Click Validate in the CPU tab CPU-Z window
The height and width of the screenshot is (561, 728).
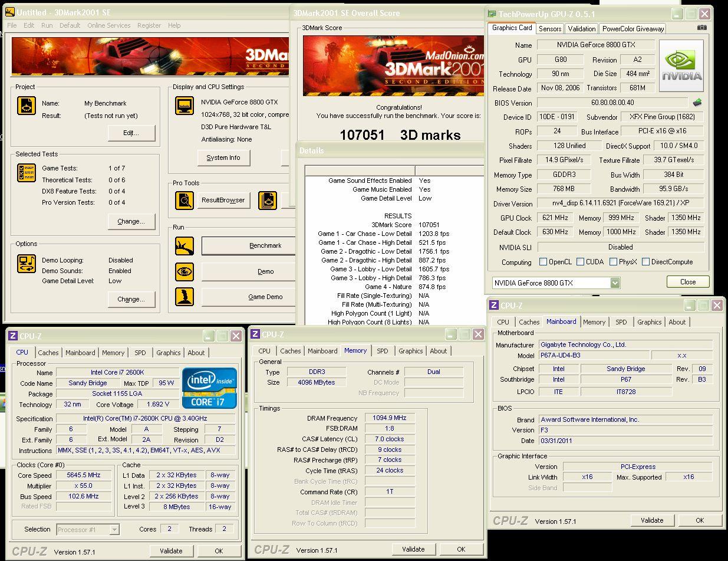tap(171, 551)
